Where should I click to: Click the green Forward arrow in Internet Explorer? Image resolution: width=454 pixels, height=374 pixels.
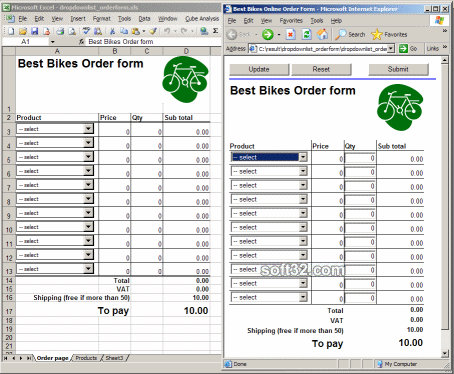pyautogui.click(x=267, y=34)
